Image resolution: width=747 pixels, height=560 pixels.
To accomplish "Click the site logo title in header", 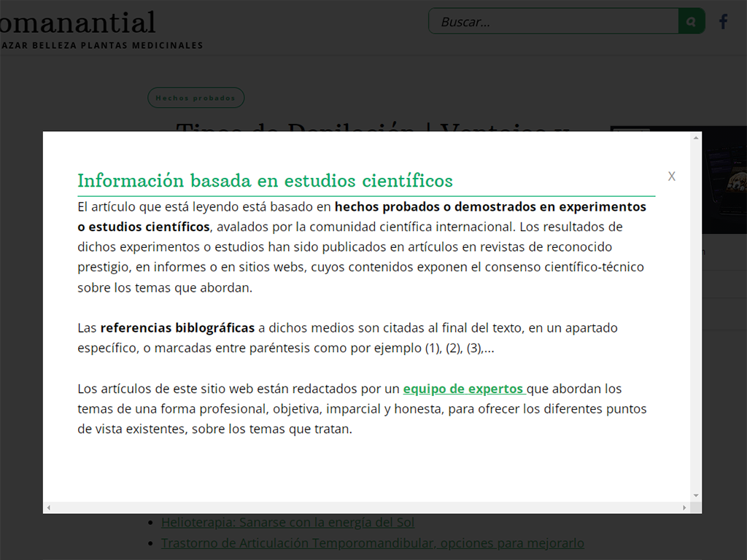I will pos(77,23).
